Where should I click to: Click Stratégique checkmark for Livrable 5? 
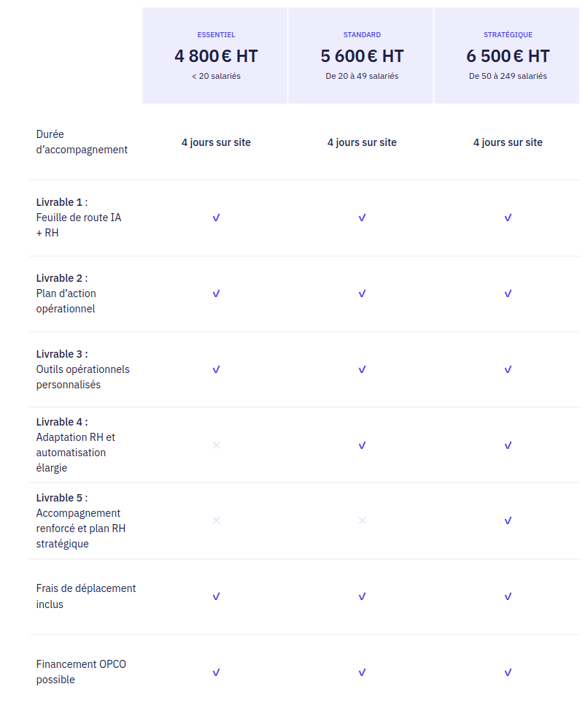point(508,520)
